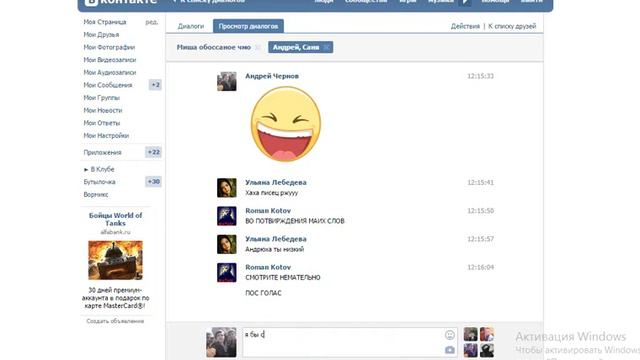640x360 pixels.
Task: Open the 'Бойцы World of Tanks' ad title
Action: [x=116, y=219]
